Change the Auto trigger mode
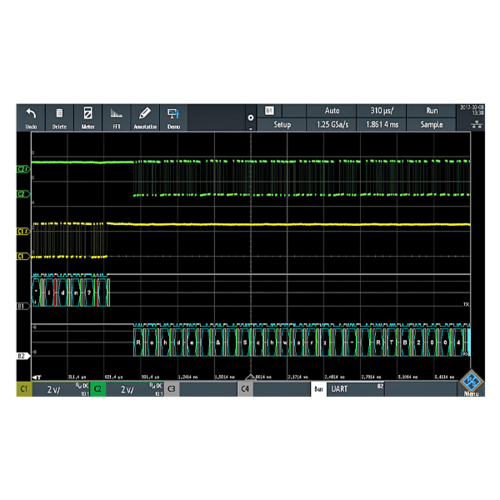Image resolution: width=500 pixels, height=500 pixels. [x=332, y=111]
